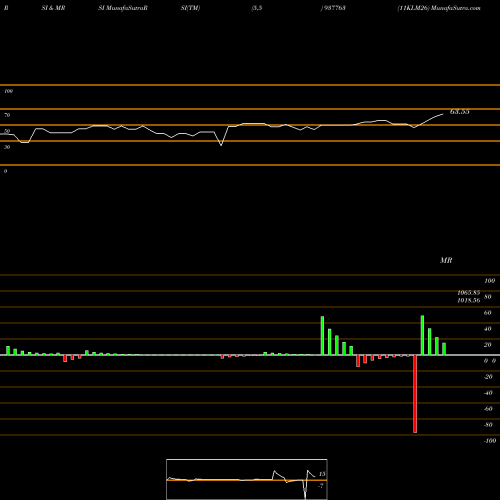Click the mini chart value 15

tap(322, 474)
